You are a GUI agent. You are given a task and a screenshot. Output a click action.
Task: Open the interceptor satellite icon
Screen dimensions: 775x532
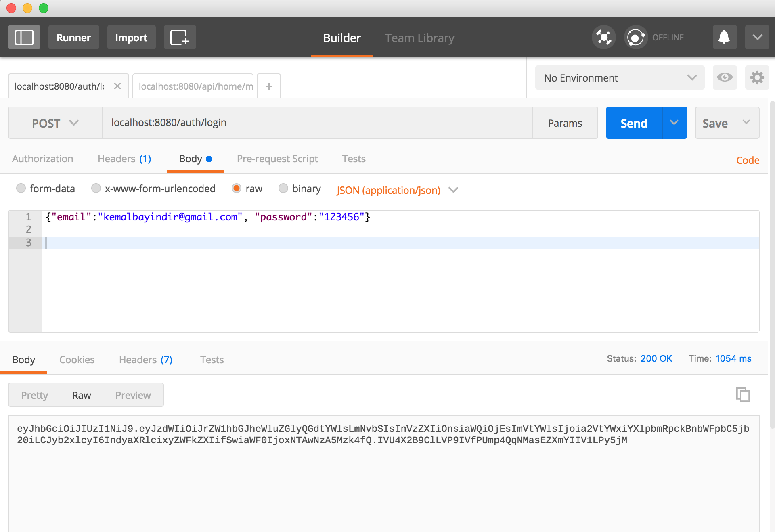(603, 38)
